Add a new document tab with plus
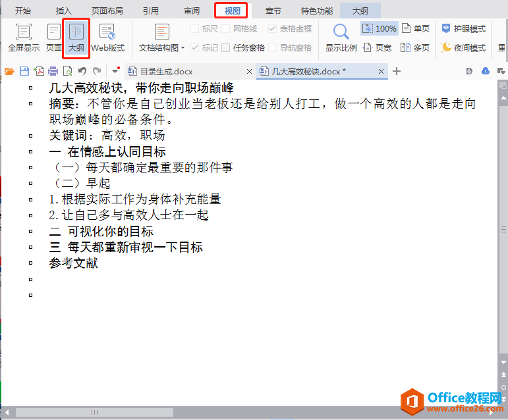Image resolution: width=508 pixels, height=420 pixels. [x=397, y=71]
